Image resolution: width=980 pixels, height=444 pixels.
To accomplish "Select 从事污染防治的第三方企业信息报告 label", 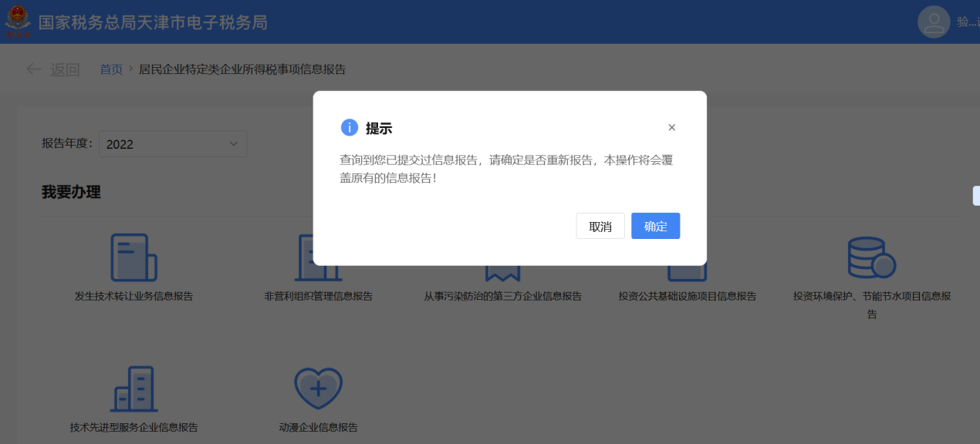I will click(x=502, y=296).
